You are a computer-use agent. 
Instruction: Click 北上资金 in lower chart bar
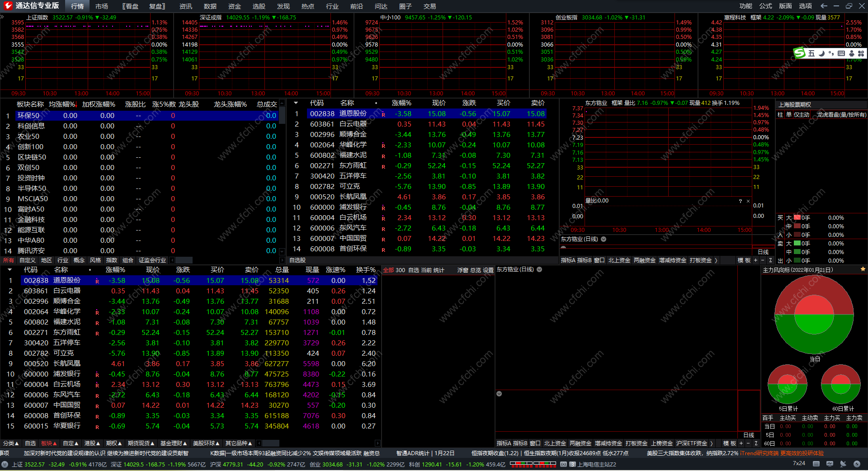(555, 443)
